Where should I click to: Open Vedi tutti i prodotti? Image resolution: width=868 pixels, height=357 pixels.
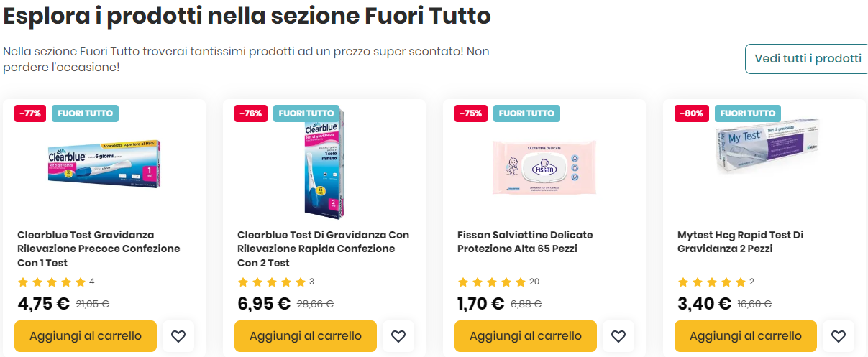[x=807, y=59]
